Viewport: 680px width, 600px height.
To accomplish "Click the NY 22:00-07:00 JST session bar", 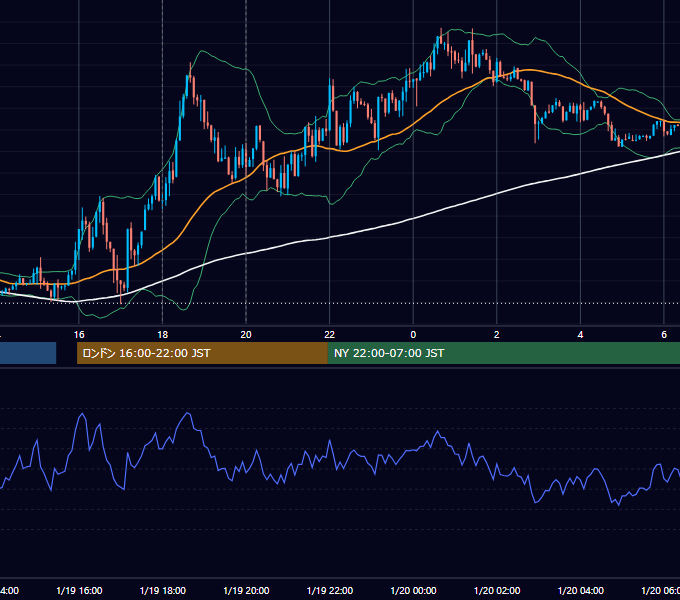I will pyautogui.click(x=503, y=353).
